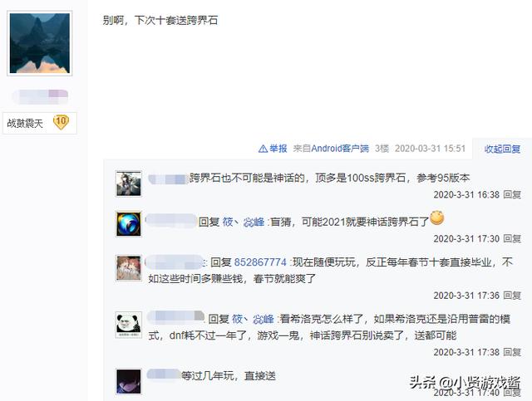Click the smiley emoji in the 2021 comment
532x401 pixels.
[437, 218]
